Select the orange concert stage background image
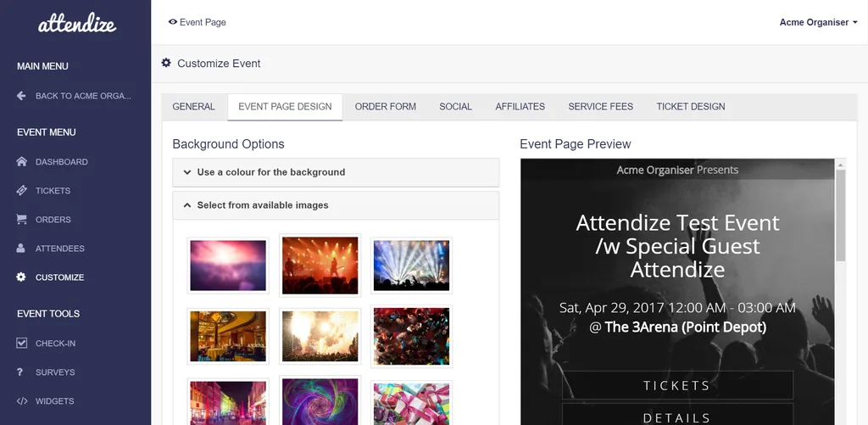The width and height of the screenshot is (868, 425). click(320, 266)
